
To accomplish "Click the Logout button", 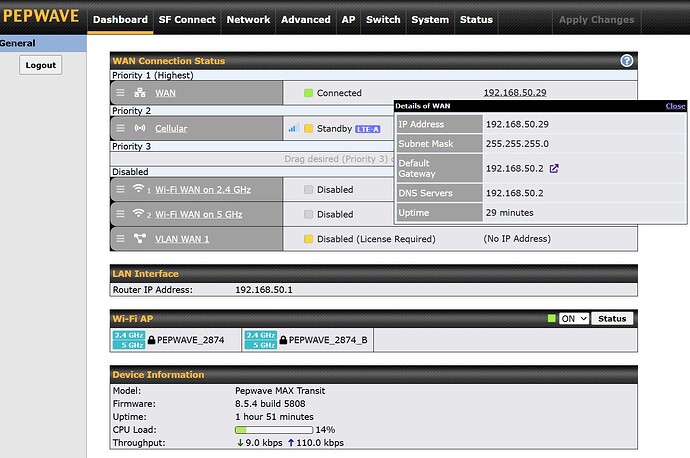I will point(40,65).
